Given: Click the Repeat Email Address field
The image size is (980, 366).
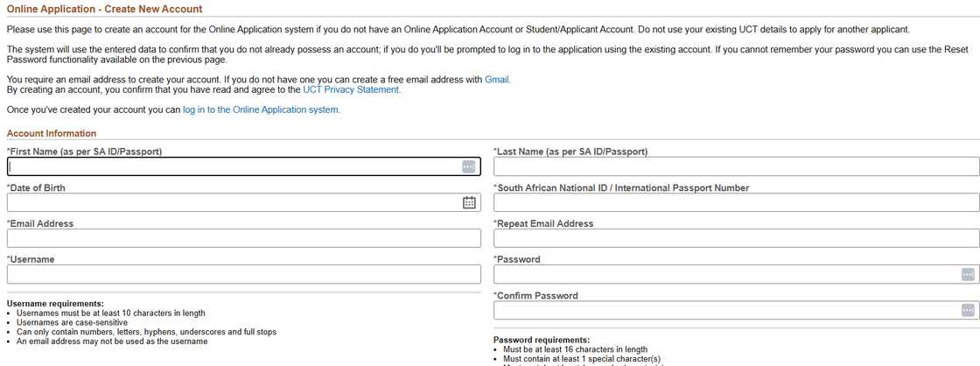Looking at the screenshot, I should coord(736,238).
